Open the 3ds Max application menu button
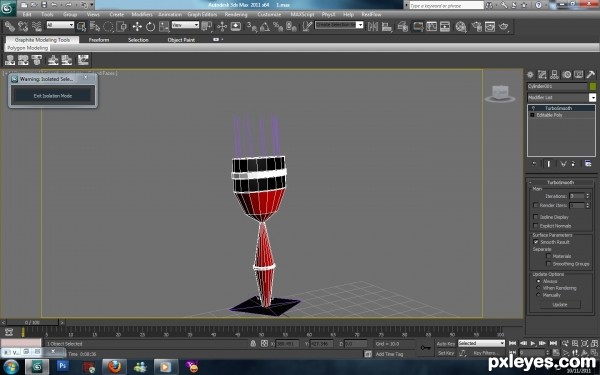600x375 pixels. (x=7, y=8)
